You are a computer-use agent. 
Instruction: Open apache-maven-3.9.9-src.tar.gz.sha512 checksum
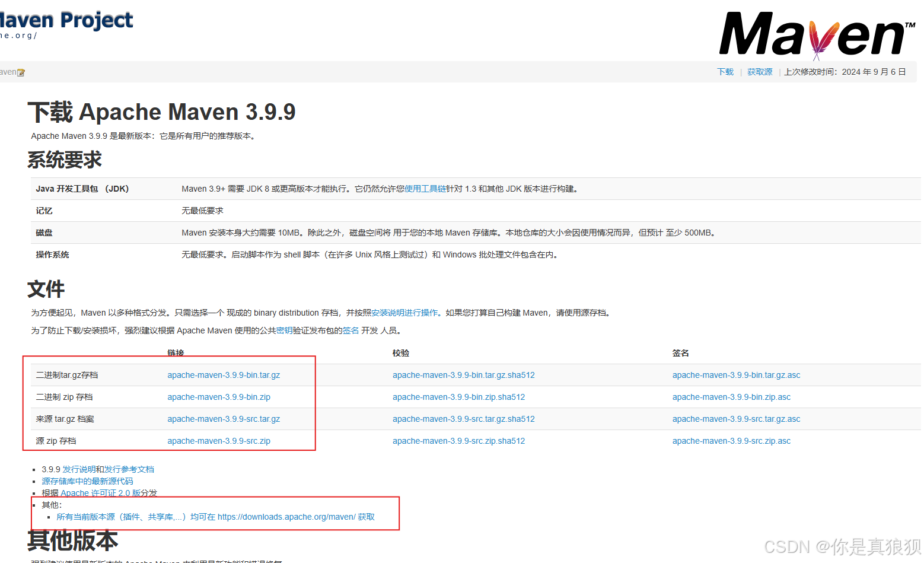tap(464, 419)
